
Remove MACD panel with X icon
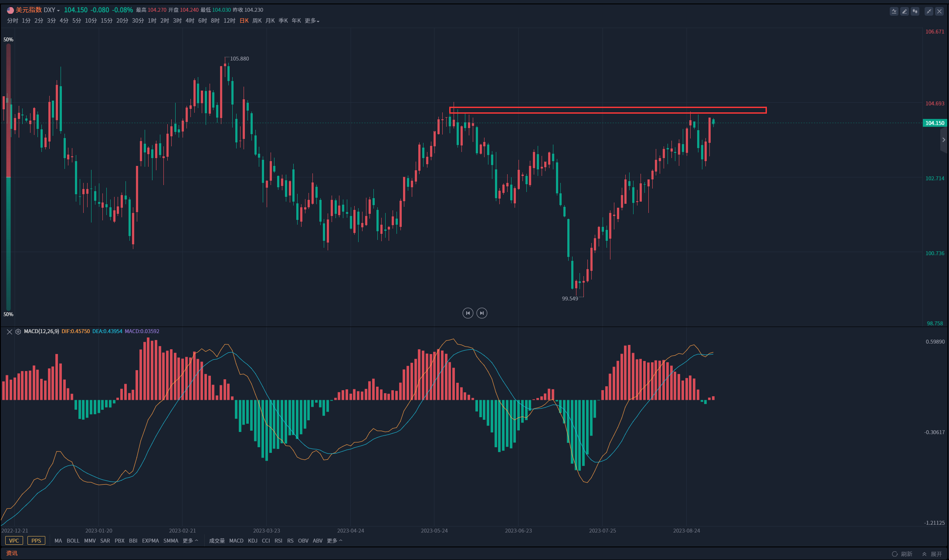pos(10,332)
